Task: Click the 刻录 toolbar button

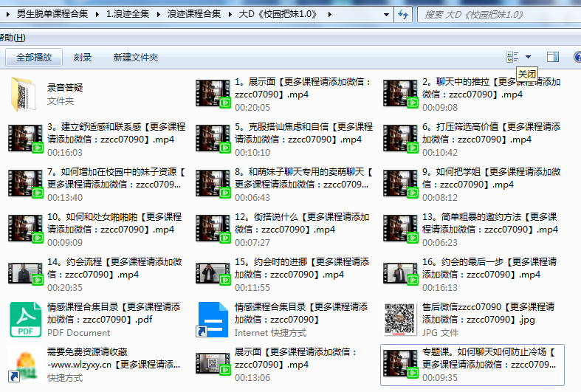Action: (82, 58)
